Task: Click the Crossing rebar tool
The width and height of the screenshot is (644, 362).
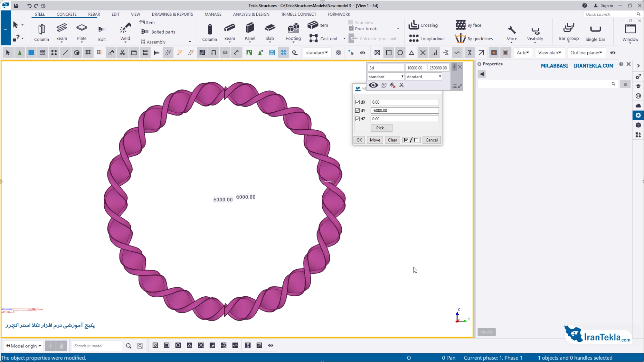Action: pos(423,25)
